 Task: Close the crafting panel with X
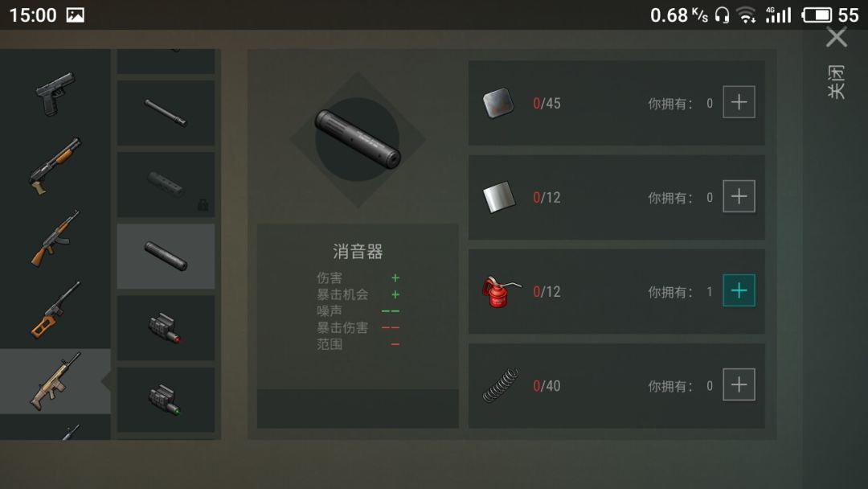click(837, 38)
